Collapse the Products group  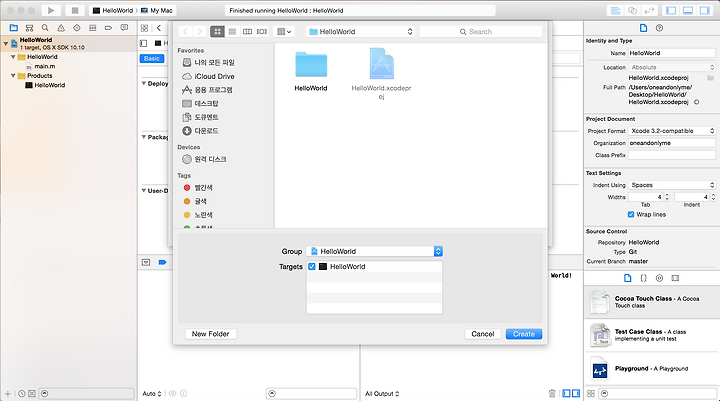13,76
